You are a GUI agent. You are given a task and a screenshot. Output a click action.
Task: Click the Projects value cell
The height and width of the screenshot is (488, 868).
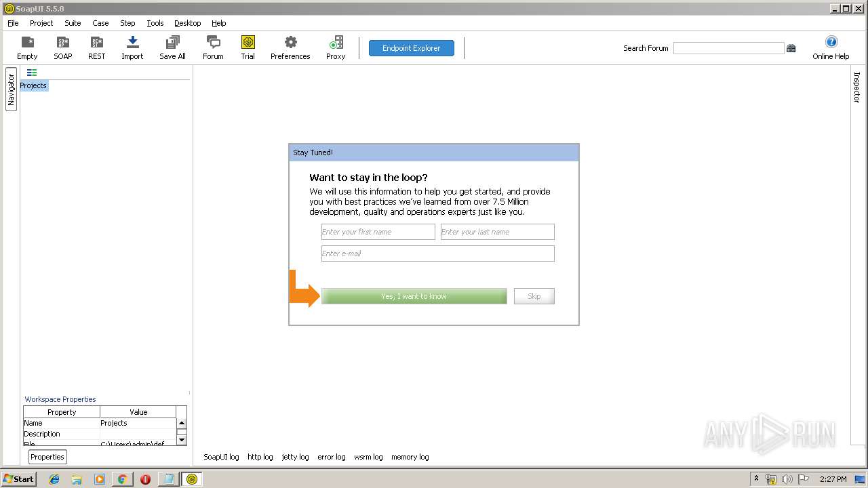point(138,423)
